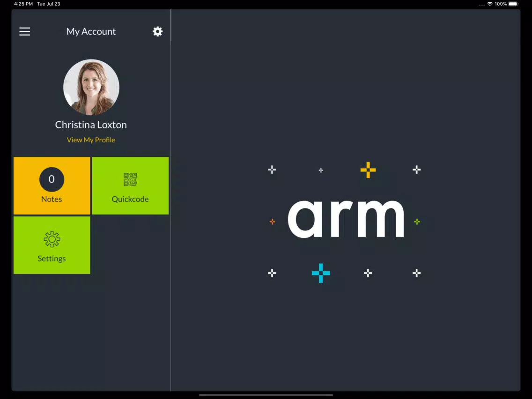Check the battery indicator in status bar
This screenshot has height=399, width=532.
[x=513, y=4]
